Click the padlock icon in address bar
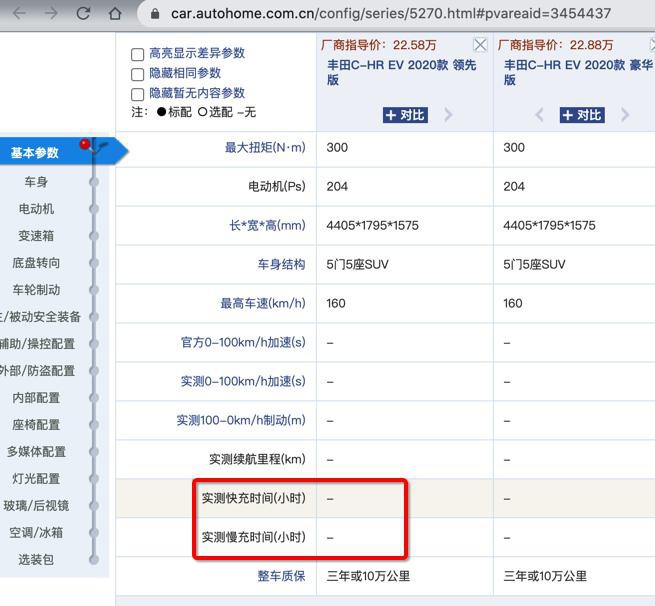The height and width of the screenshot is (606, 655). [x=155, y=13]
